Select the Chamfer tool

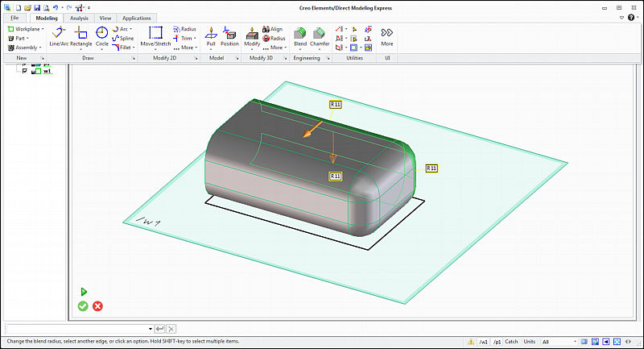coord(320,36)
